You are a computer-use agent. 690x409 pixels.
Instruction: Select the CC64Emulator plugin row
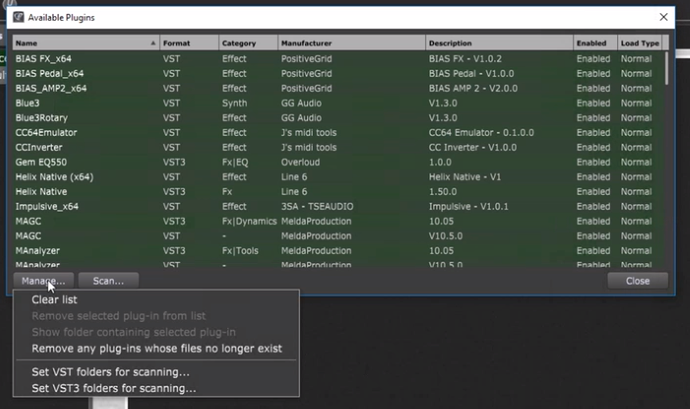(x=338, y=133)
